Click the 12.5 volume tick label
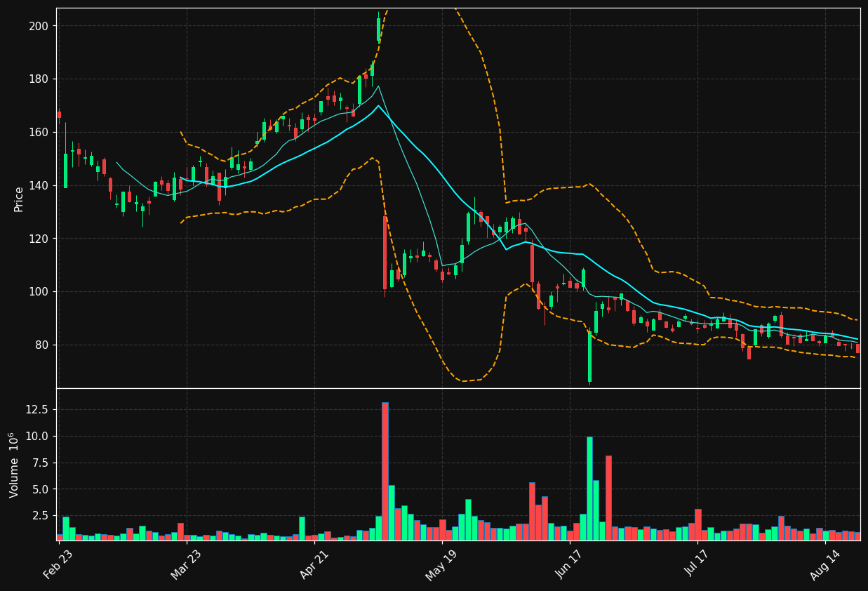The image size is (868, 591). tap(36, 409)
